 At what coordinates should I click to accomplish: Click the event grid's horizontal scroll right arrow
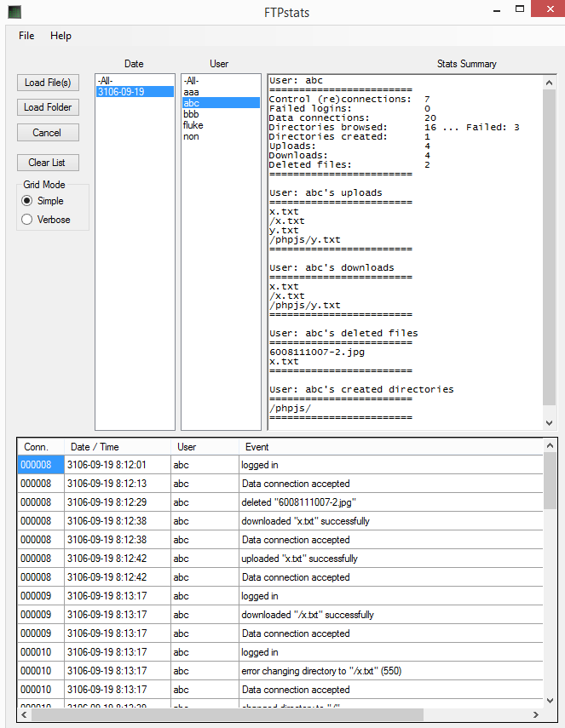pyautogui.click(x=535, y=715)
